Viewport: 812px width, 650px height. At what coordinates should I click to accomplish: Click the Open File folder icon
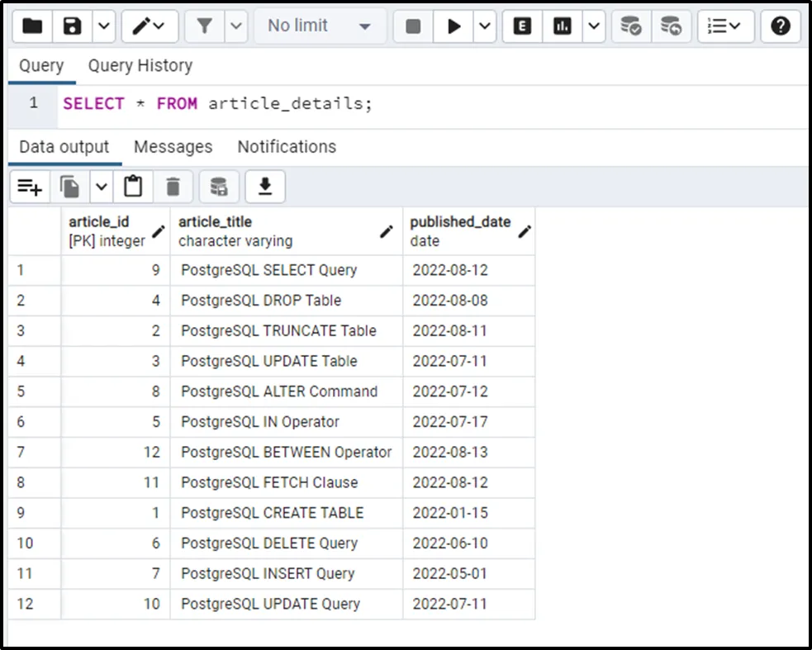coord(32,26)
